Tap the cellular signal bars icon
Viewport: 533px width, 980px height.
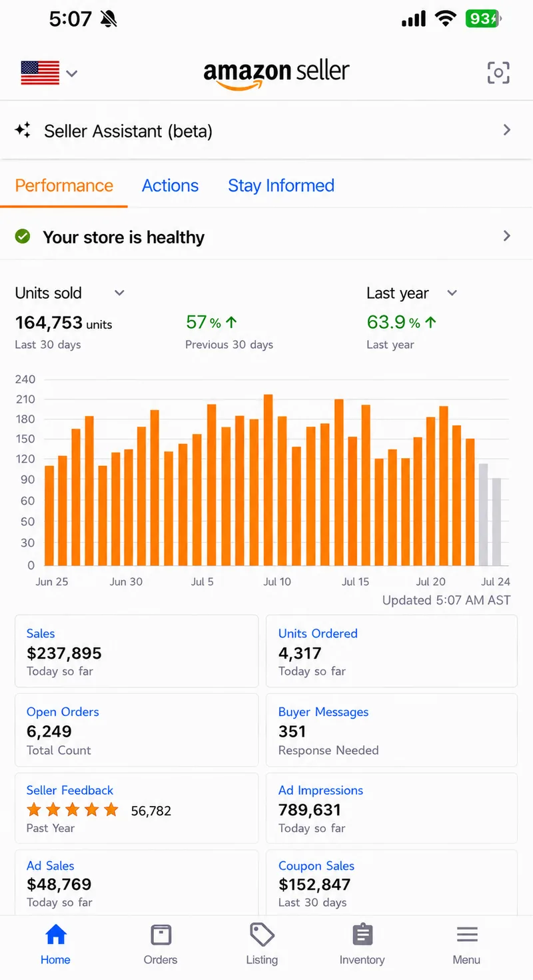click(414, 19)
